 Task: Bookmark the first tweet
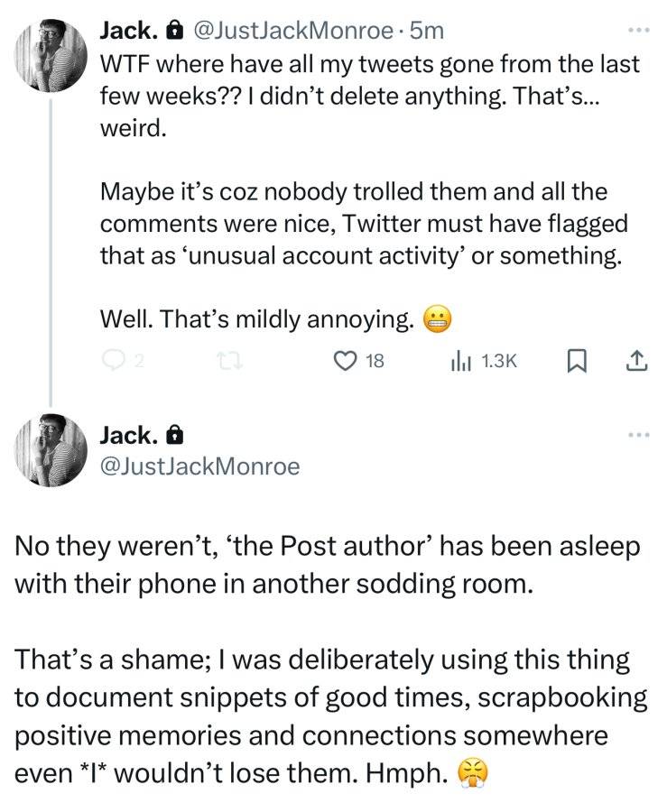click(x=577, y=361)
